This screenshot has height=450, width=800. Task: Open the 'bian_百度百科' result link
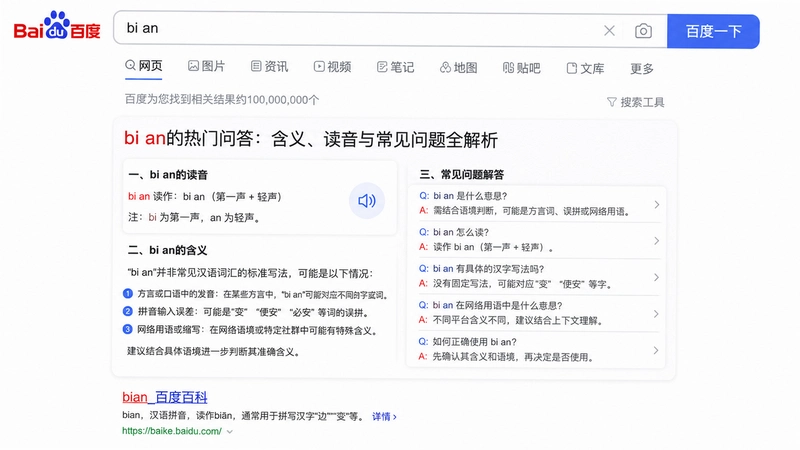[165, 397]
